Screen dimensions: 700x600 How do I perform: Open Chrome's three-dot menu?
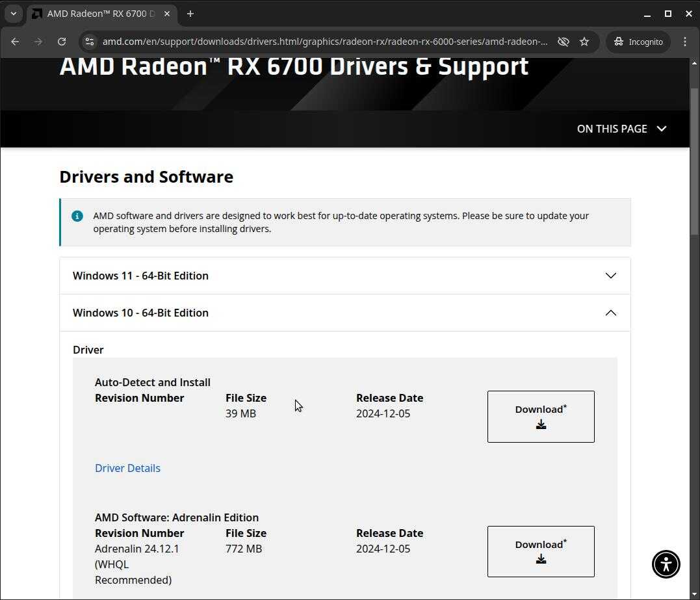[x=685, y=42]
